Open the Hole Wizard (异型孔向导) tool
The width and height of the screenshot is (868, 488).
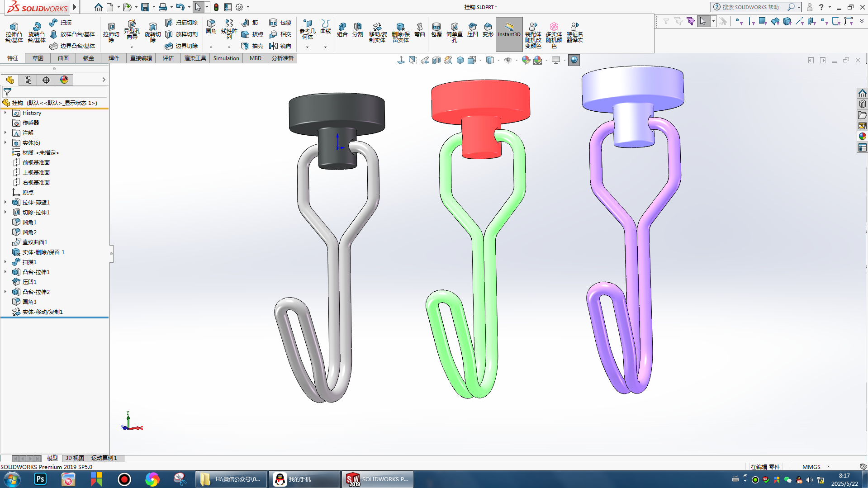point(132,31)
